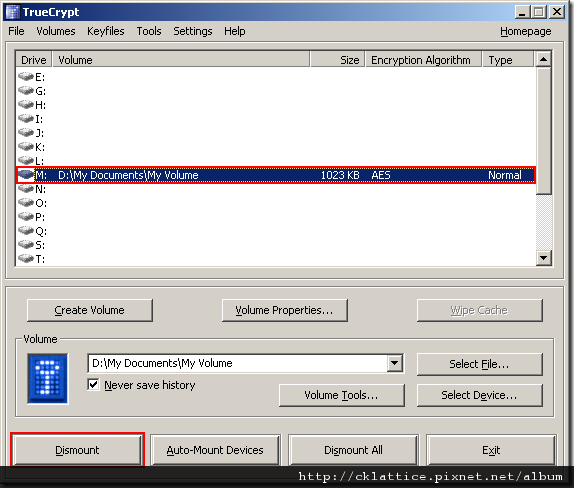Open the Settings menu
The width and height of the screenshot is (574, 488).
click(x=193, y=31)
